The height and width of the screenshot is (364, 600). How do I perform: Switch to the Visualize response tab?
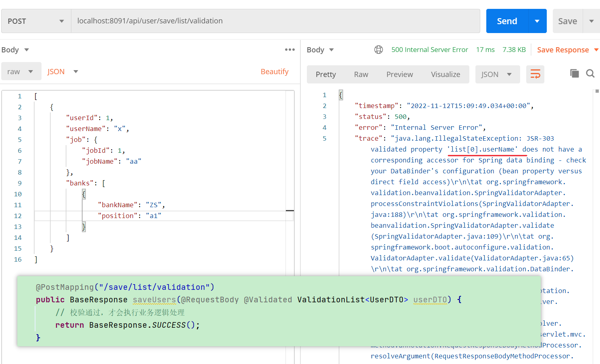tap(446, 74)
